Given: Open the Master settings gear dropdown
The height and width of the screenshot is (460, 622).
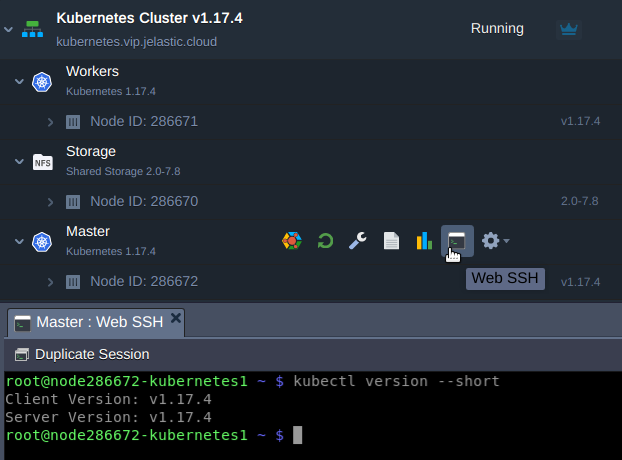Looking at the screenshot, I should coord(495,241).
